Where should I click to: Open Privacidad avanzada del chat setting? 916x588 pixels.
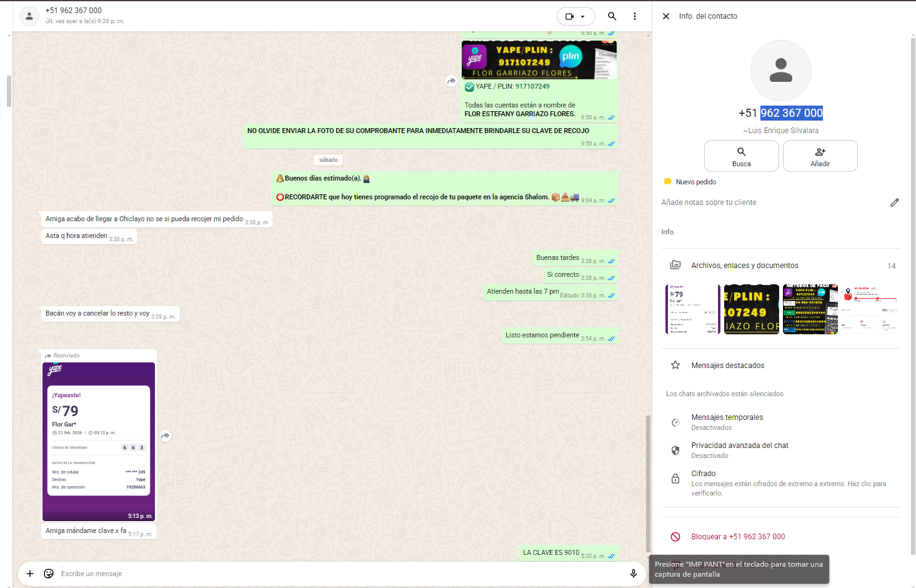coord(739,450)
